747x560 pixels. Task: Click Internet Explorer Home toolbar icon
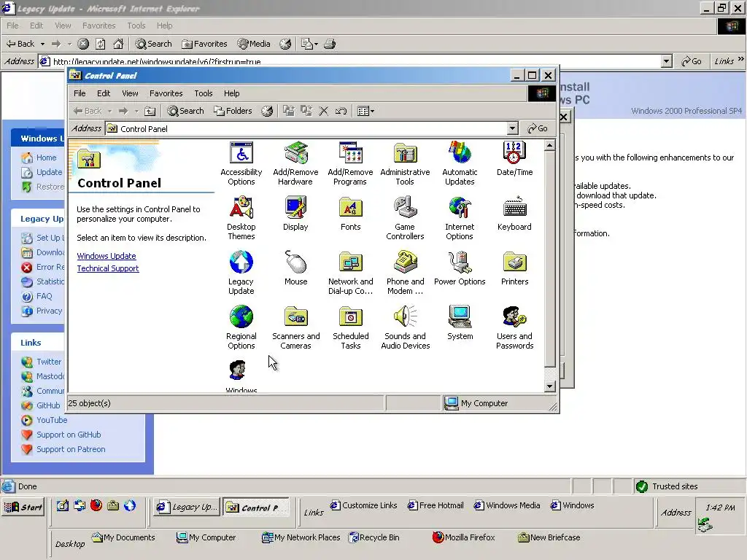pos(118,44)
